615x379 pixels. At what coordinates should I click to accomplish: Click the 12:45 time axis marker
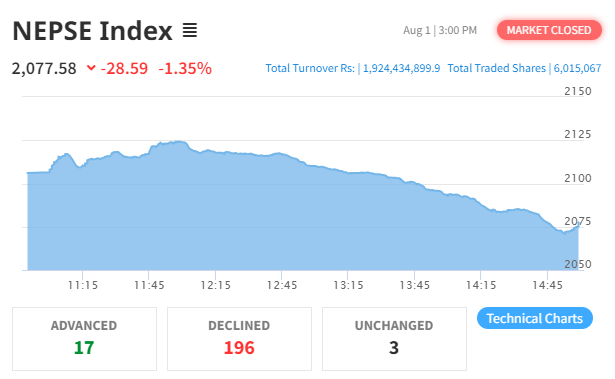282,285
